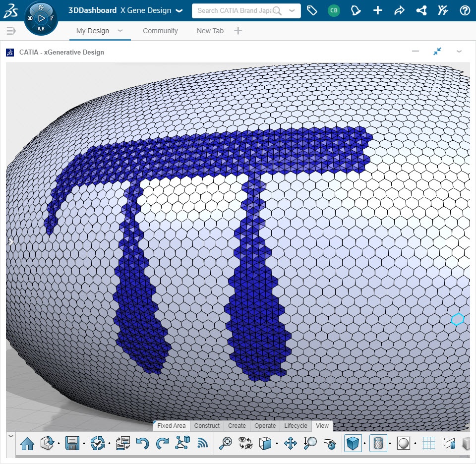Screen dimensions: 476x464
Task: Expand the My Design tab chevron
Action: (x=120, y=31)
